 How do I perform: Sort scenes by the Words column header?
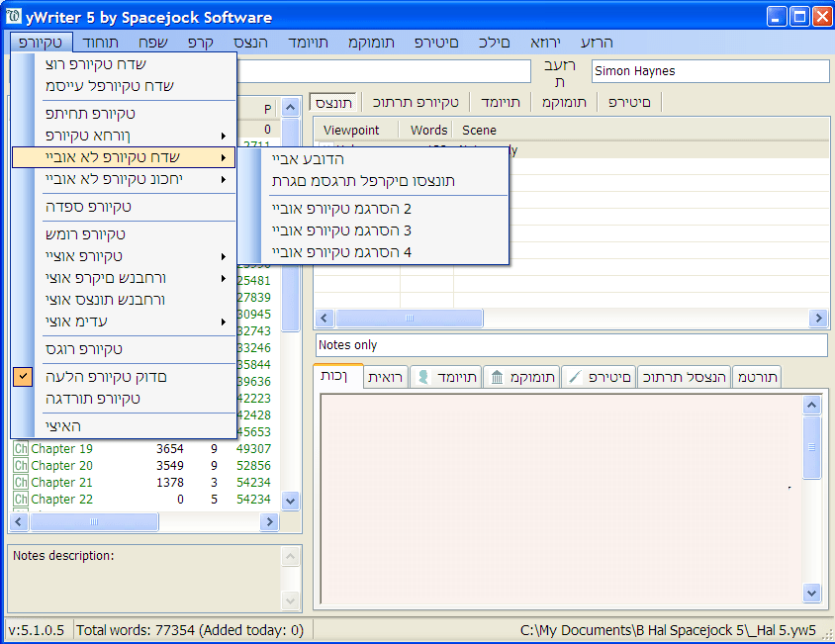[x=426, y=130]
